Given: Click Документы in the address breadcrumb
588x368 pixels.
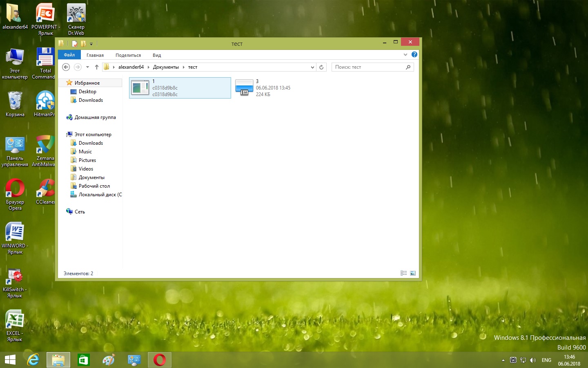Looking at the screenshot, I should 166,67.
